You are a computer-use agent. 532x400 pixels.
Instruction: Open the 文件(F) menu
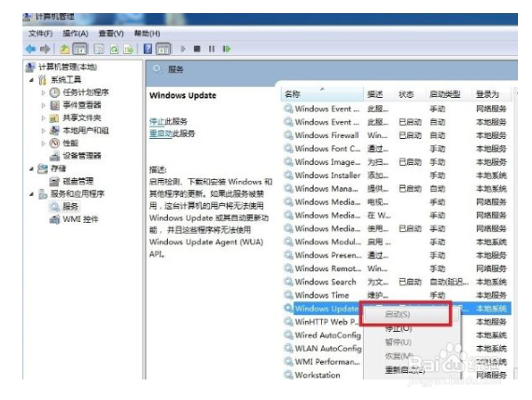(40, 34)
